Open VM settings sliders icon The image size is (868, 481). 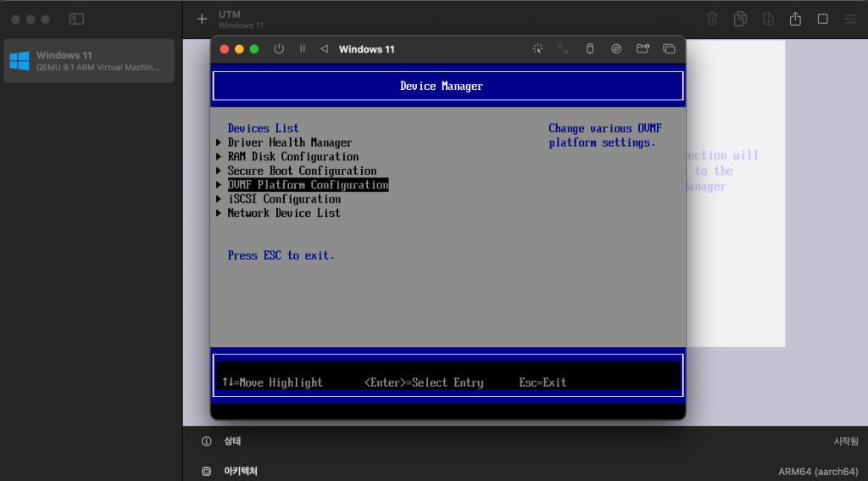click(850, 19)
